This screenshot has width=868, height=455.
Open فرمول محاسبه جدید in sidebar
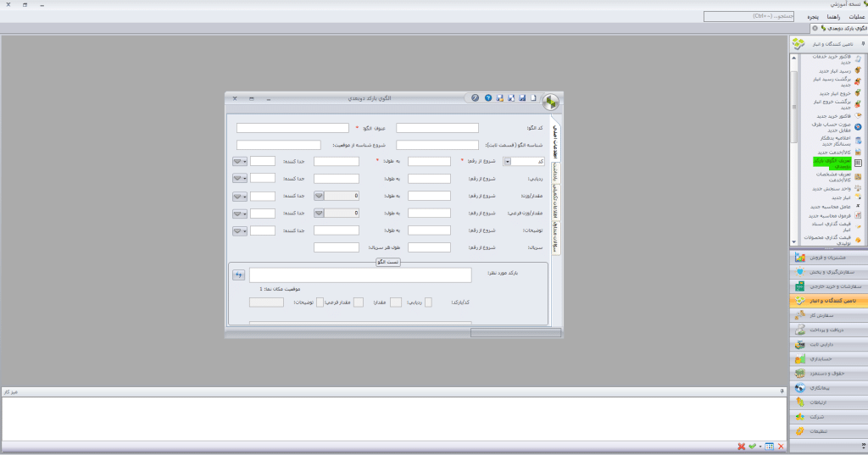coord(835,216)
